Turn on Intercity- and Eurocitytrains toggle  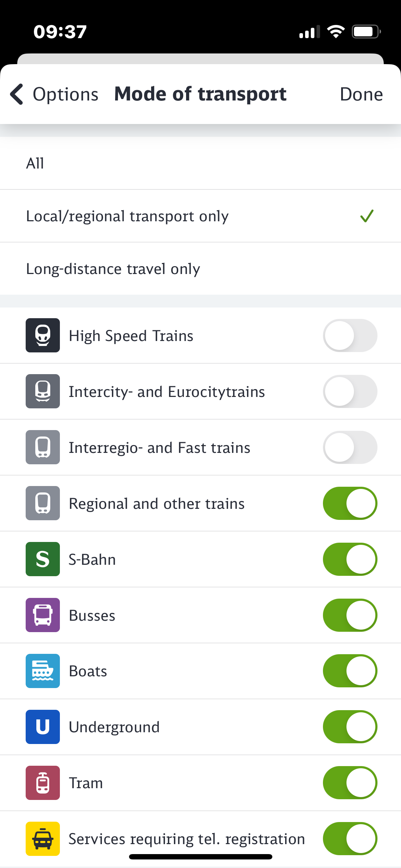point(350,391)
